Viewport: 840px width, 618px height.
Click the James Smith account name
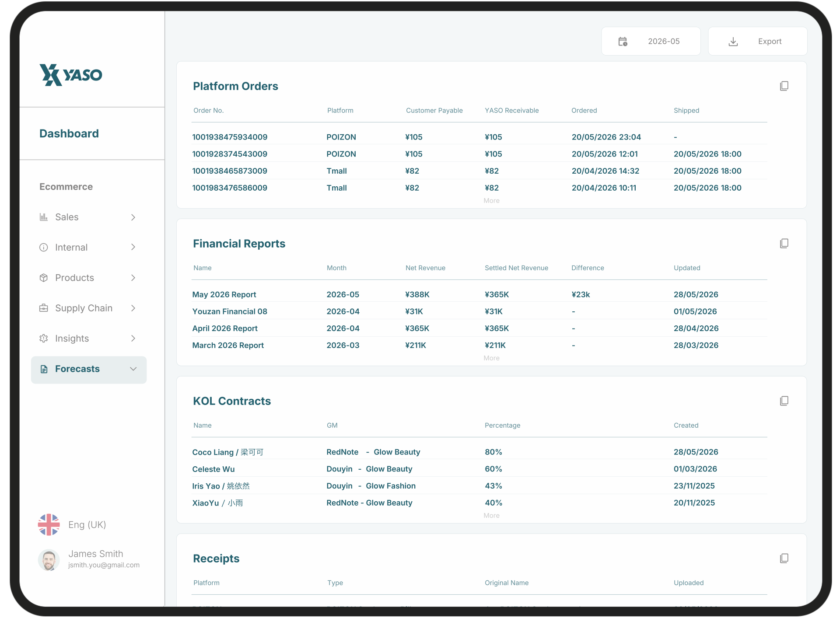(96, 554)
